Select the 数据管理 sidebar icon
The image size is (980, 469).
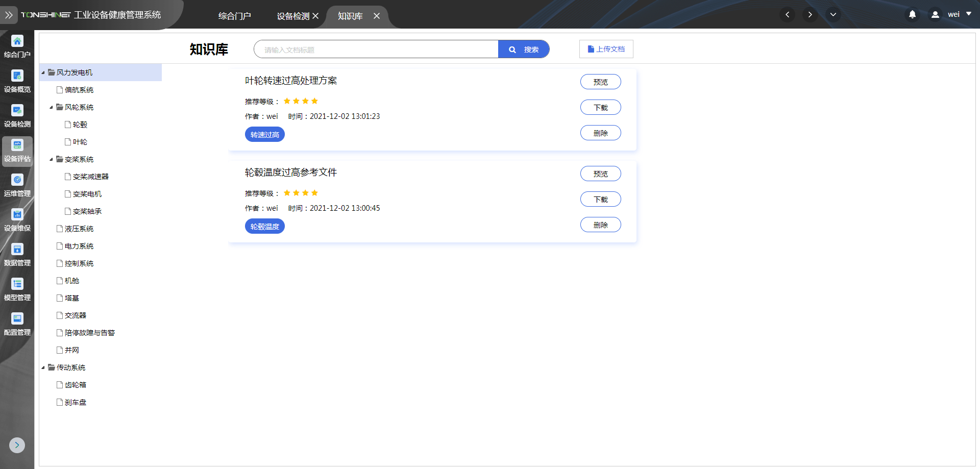pos(17,250)
